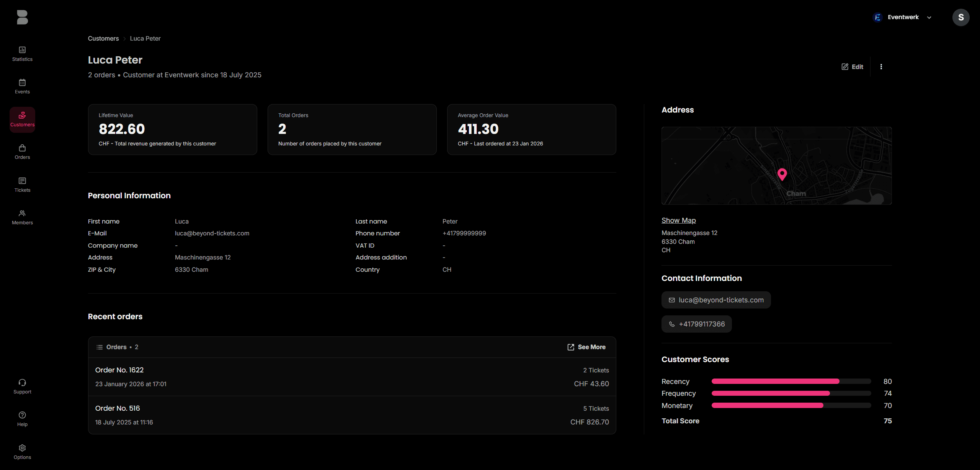
Task: Open the Statistics sidebar icon
Action: 22,50
